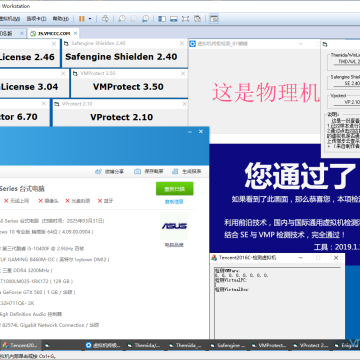Screen dimensions: 360x360
Task: Open the VProtect 2... taskbar item
Action: click(x=311, y=345)
